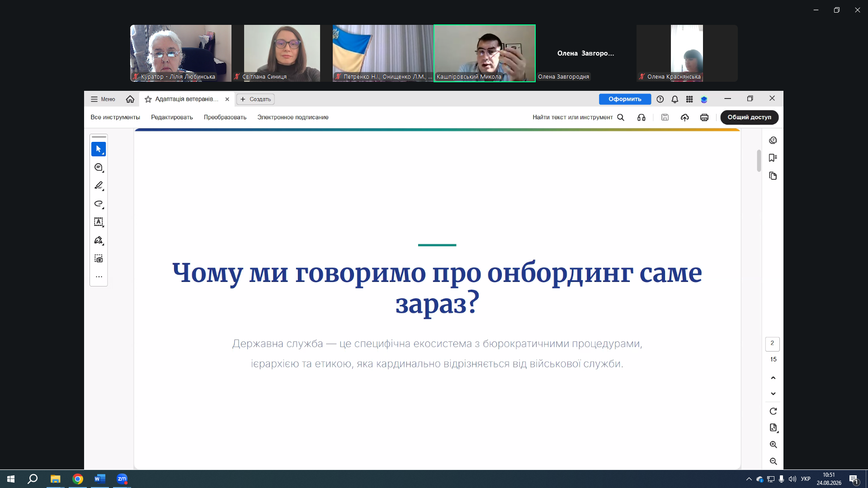Zoom in on the document
Image resolution: width=868 pixels, height=488 pixels.
pos(773,445)
